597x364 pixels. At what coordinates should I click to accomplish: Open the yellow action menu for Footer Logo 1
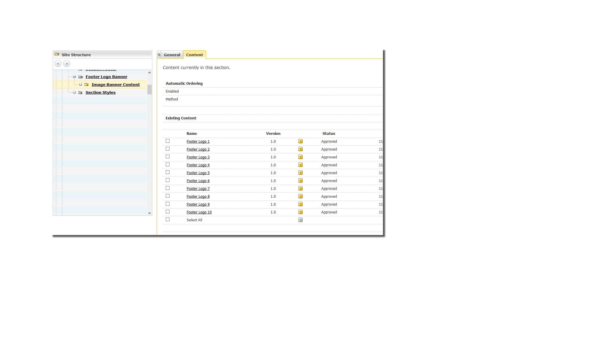pos(300,141)
